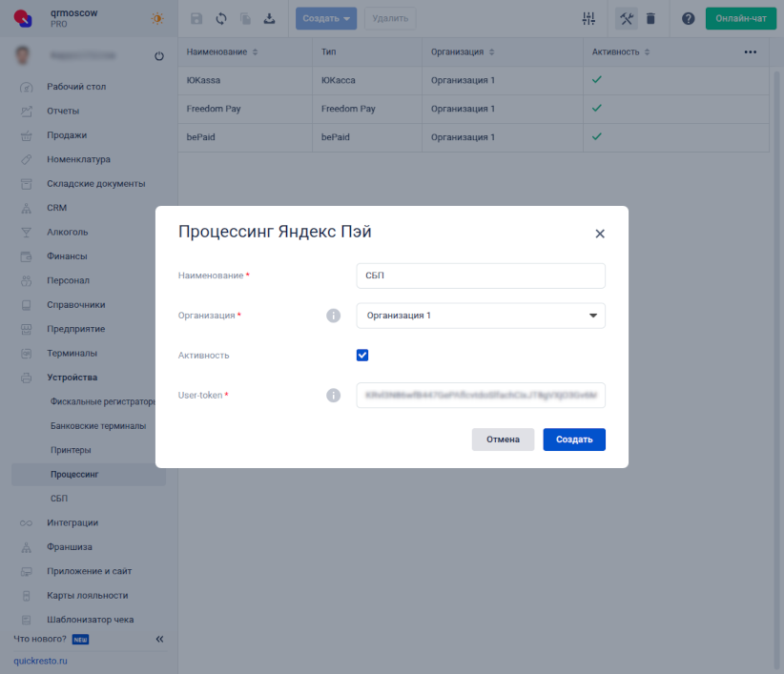Click the save disk icon in toolbar

[197, 18]
